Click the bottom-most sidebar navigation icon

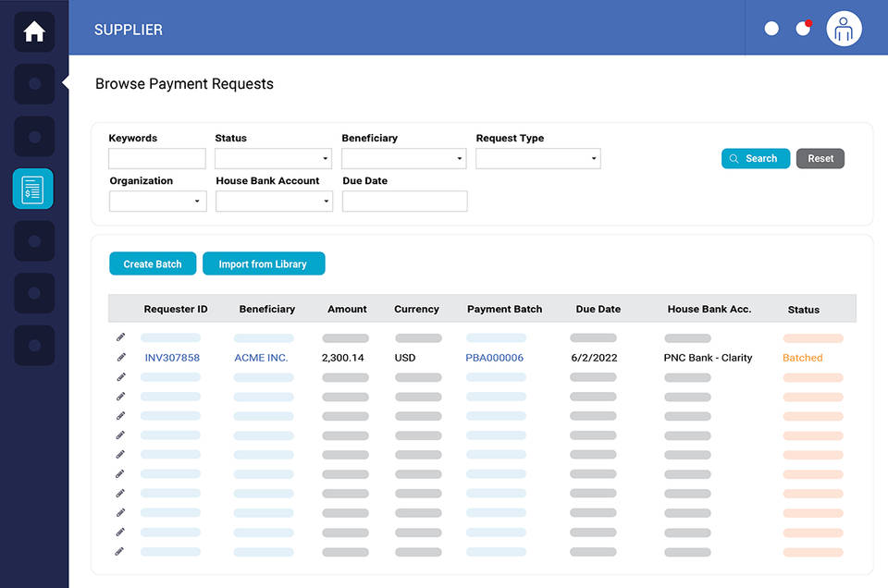coord(33,345)
